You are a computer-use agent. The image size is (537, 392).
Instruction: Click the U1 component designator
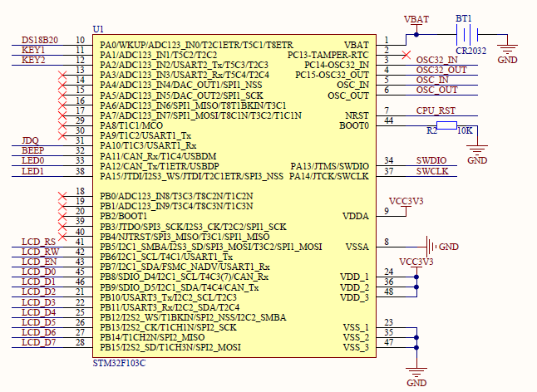coord(98,29)
